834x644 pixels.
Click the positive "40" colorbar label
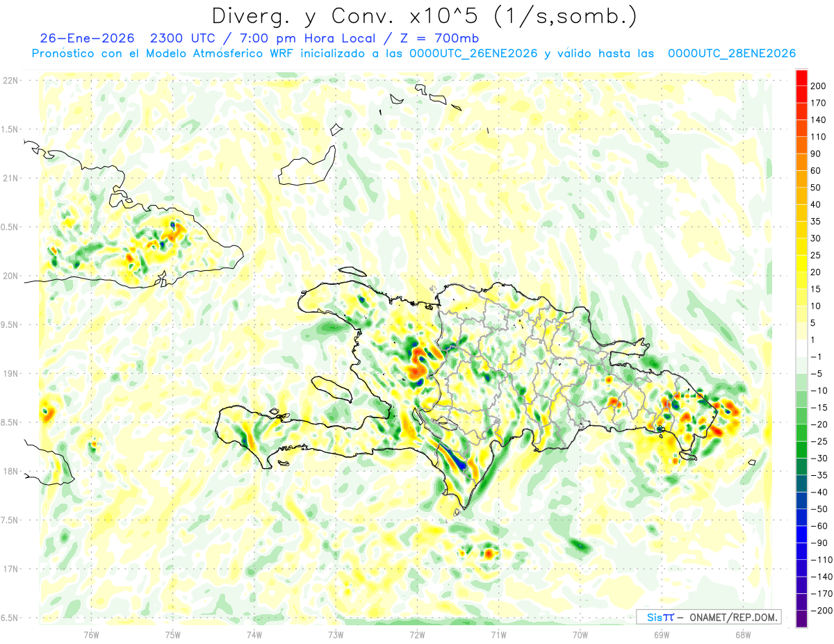point(817,204)
